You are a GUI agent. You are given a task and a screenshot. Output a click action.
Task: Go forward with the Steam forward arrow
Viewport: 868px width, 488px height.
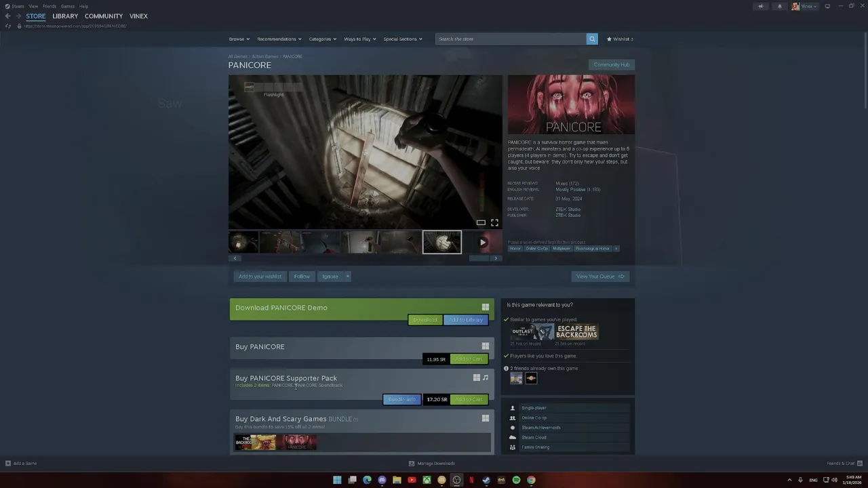pos(18,16)
